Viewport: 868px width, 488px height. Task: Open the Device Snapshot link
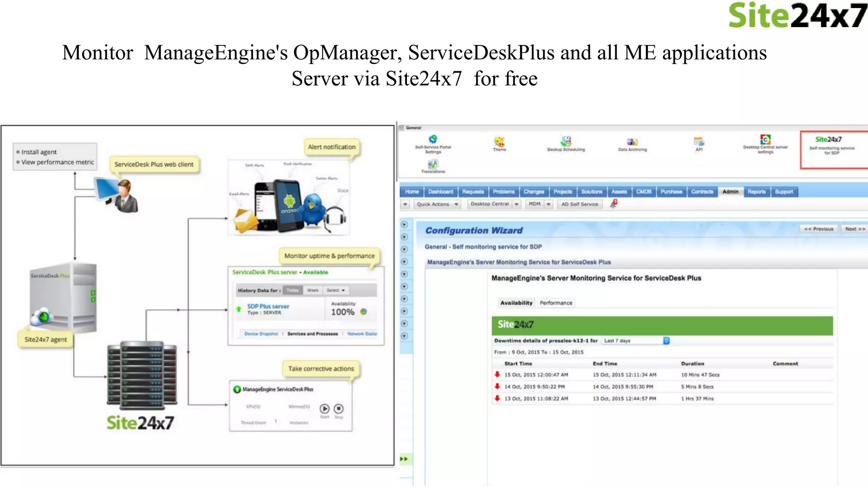261,334
